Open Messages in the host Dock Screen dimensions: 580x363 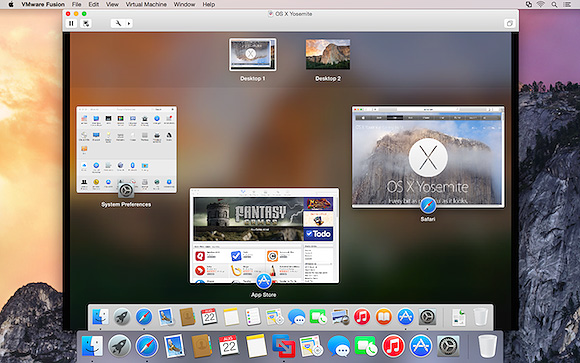pos(338,347)
